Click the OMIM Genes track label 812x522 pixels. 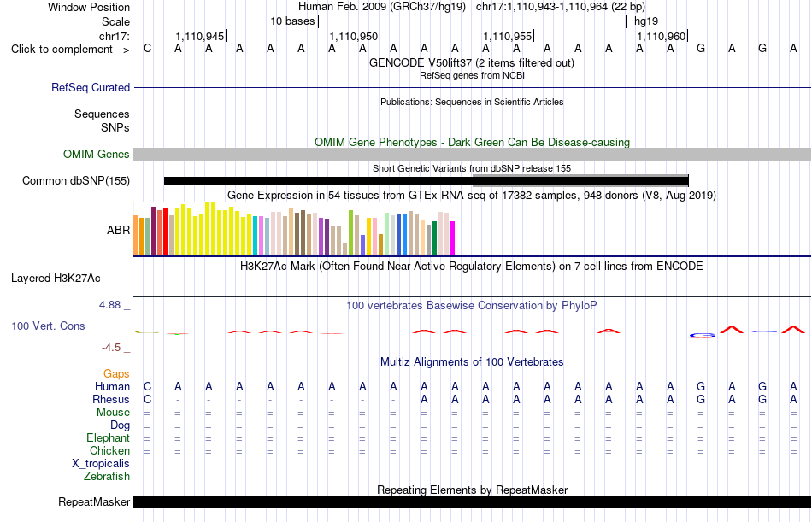tap(96, 155)
